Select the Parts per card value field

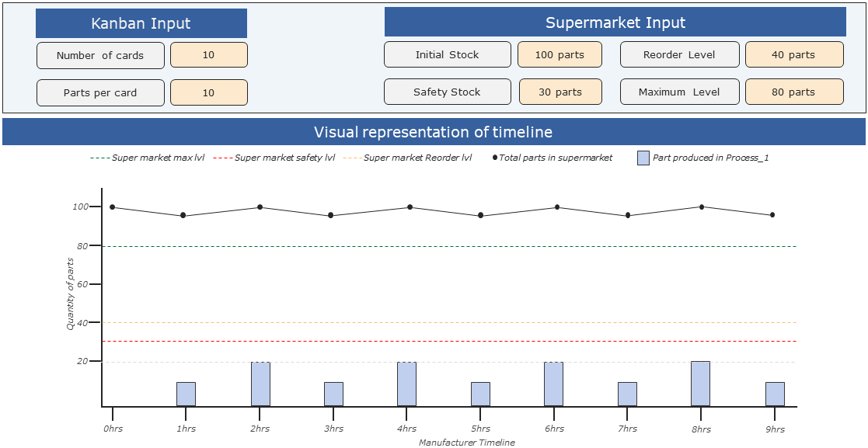208,92
